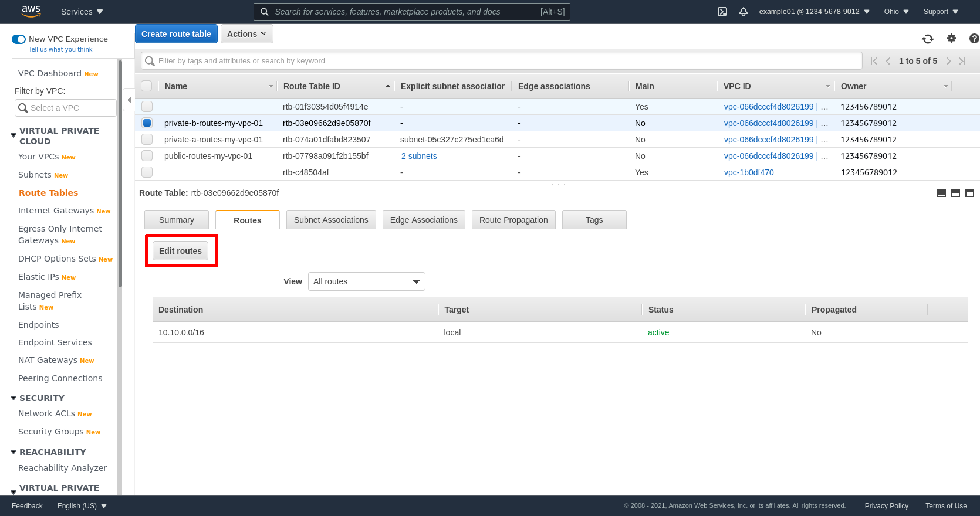The height and width of the screenshot is (516, 980).
Task: Open the AWS home logo
Action: (x=31, y=11)
